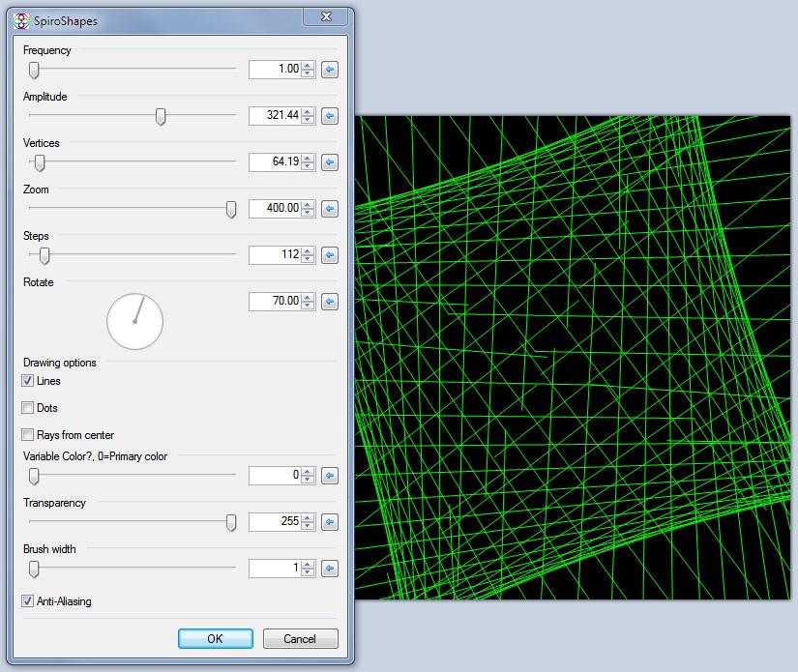This screenshot has height=672, width=798.
Task: Reset Transparency with its blue arrow icon
Action: point(330,522)
